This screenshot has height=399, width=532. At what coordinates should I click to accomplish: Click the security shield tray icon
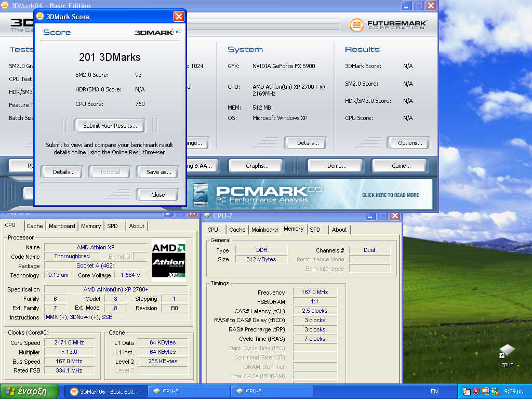click(x=476, y=391)
